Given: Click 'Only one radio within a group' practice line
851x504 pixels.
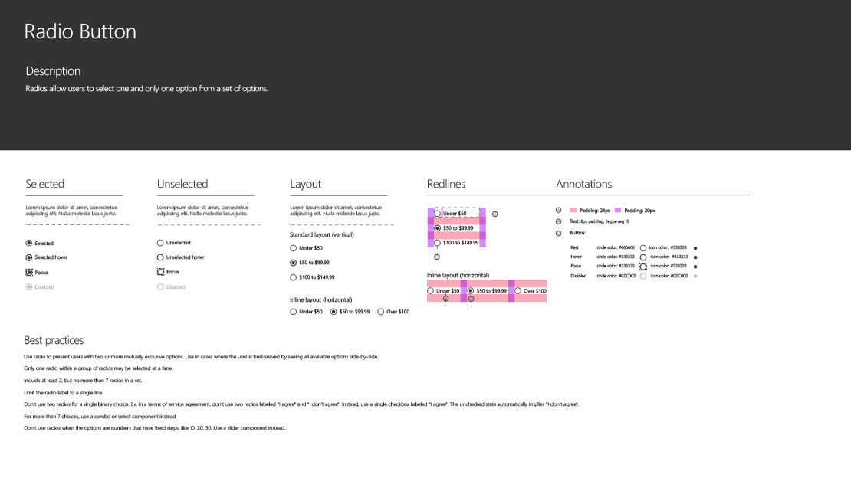Looking at the screenshot, I should 98,368.
